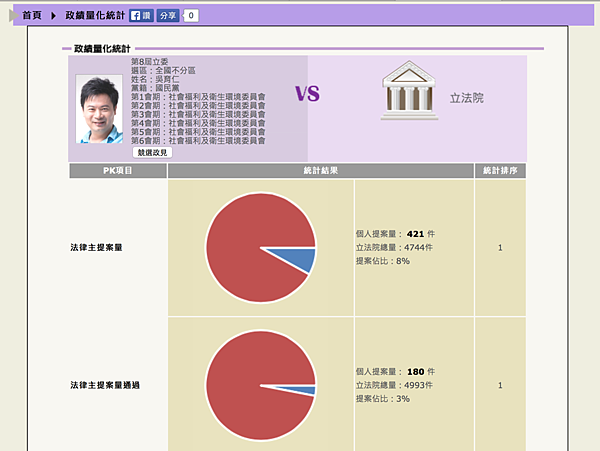Screen dimensions: 600x451
Task: Click the 統計結果 column header
Action: 321,171
